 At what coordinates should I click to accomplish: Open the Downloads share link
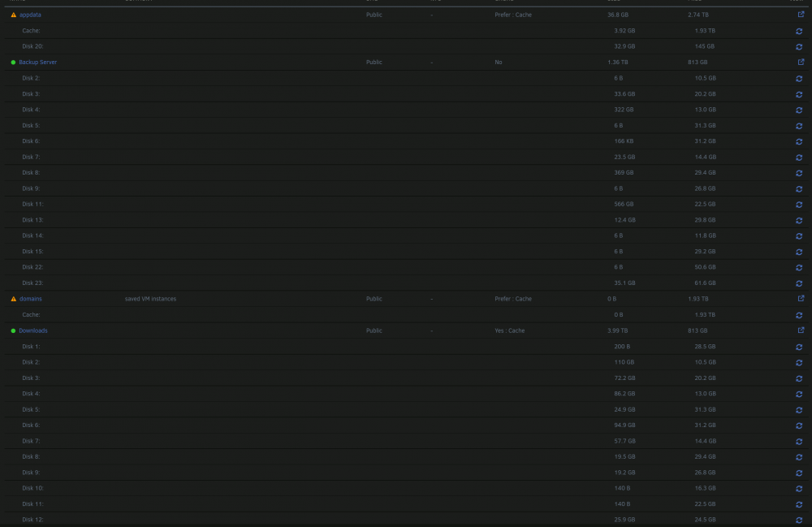33,330
